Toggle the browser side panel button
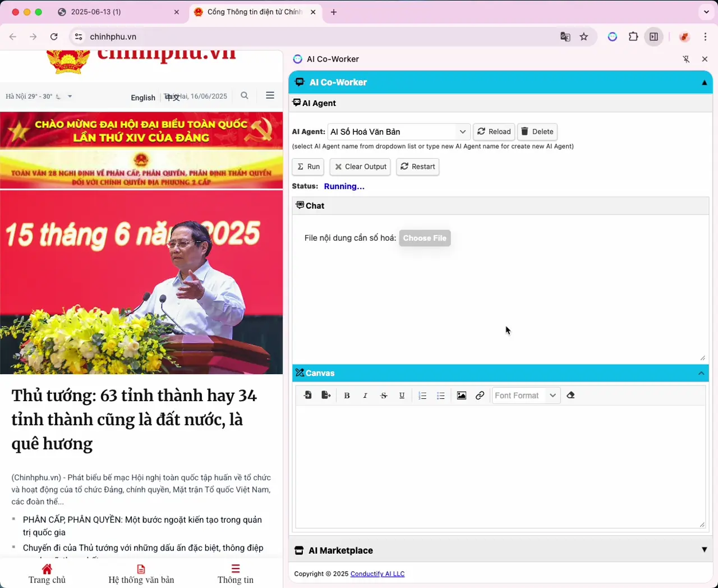 pyautogui.click(x=654, y=37)
